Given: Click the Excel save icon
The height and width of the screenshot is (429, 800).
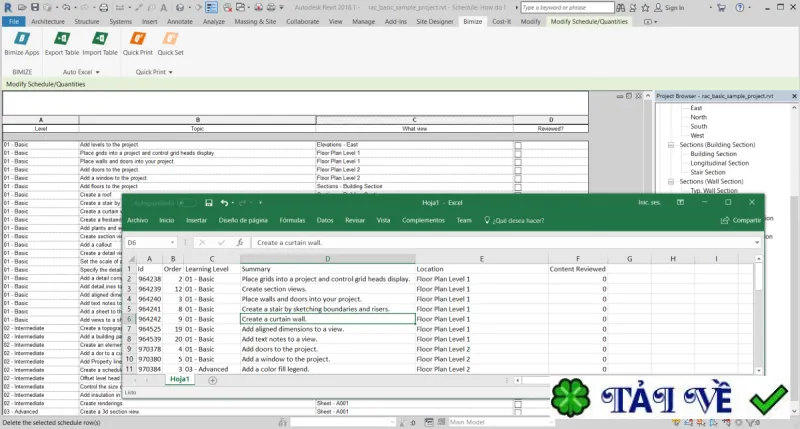Looking at the screenshot, I should [209, 203].
